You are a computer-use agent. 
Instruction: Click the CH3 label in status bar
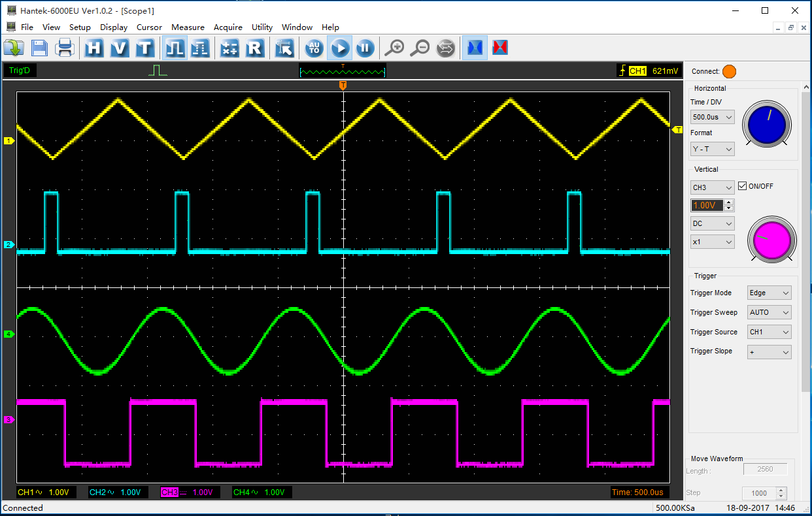click(169, 492)
